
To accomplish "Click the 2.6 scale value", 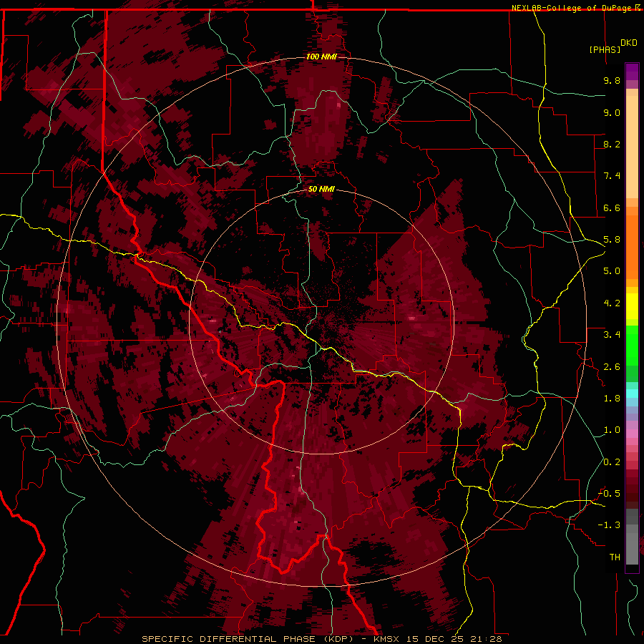I will pos(612,367).
